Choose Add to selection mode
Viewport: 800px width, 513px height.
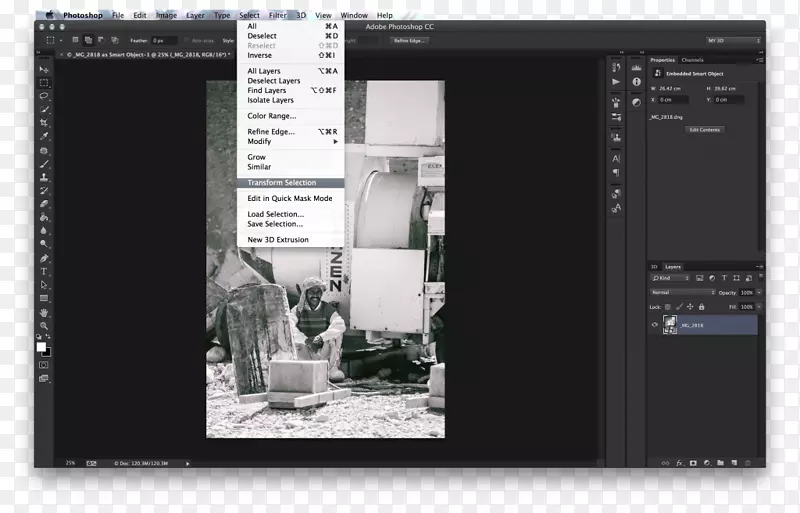88,40
